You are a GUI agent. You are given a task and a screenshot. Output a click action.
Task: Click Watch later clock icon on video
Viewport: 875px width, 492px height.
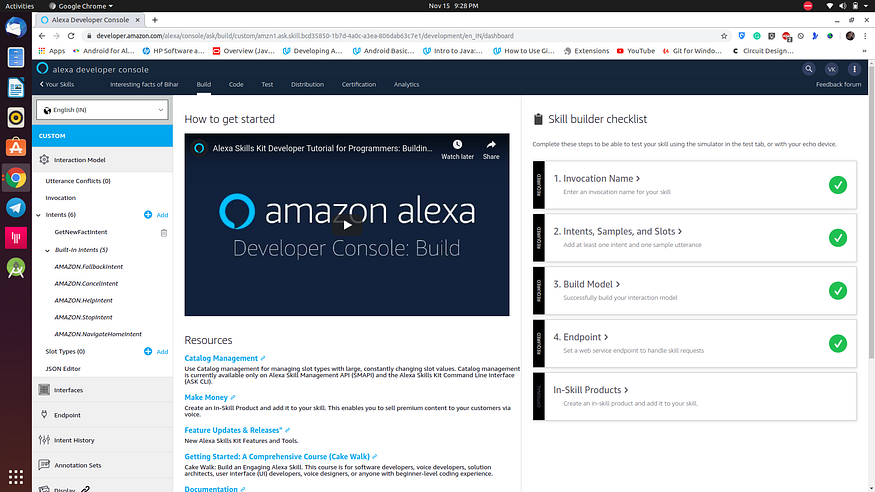click(x=457, y=145)
